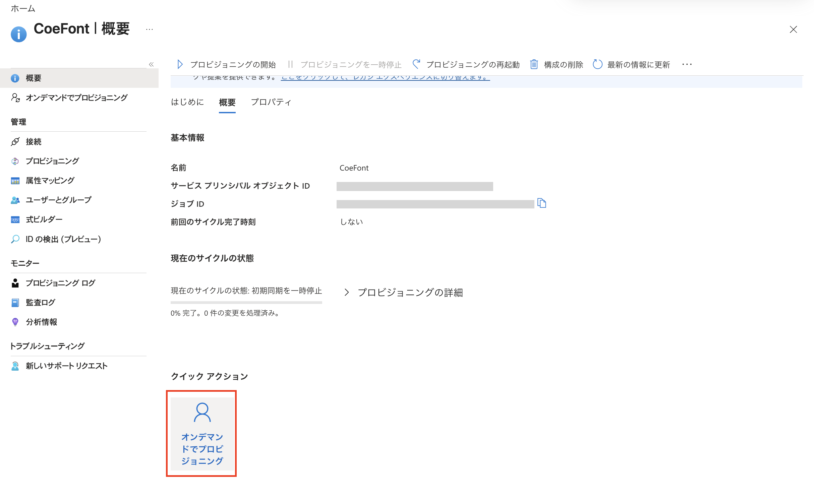Click the plug icon beside 接続

pyautogui.click(x=15, y=142)
